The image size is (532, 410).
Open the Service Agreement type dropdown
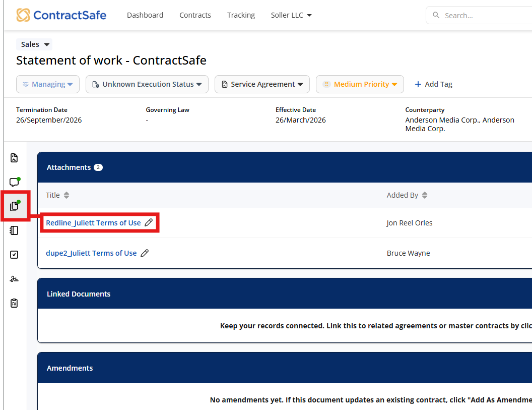(262, 84)
